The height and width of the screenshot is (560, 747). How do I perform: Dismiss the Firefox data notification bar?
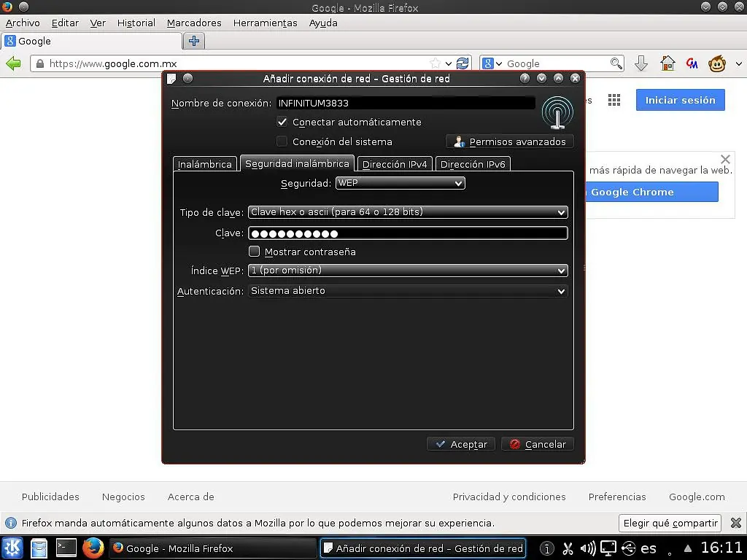tap(735, 522)
